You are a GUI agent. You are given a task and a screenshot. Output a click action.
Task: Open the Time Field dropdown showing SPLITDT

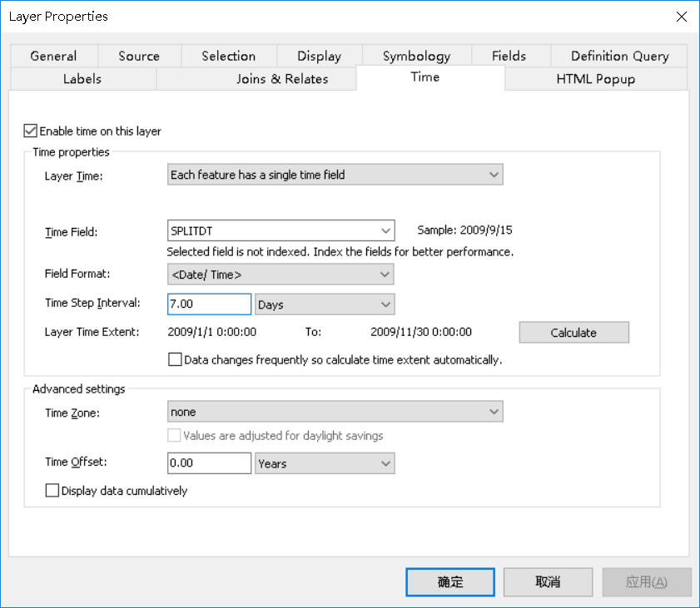385,230
